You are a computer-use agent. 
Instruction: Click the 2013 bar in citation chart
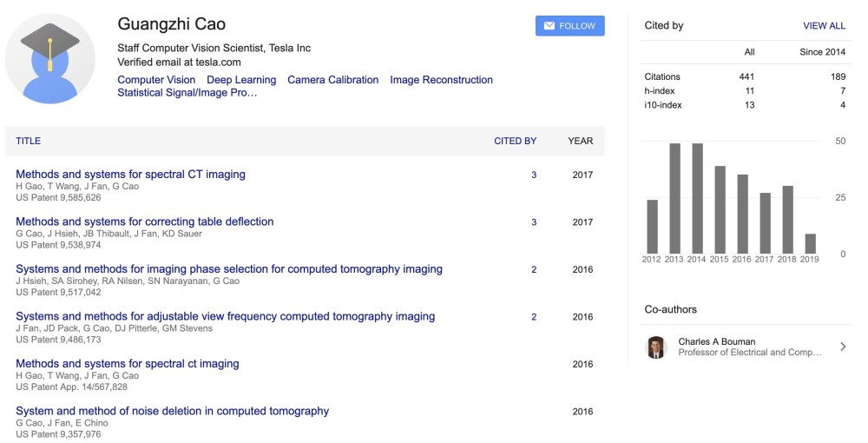click(674, 198)
